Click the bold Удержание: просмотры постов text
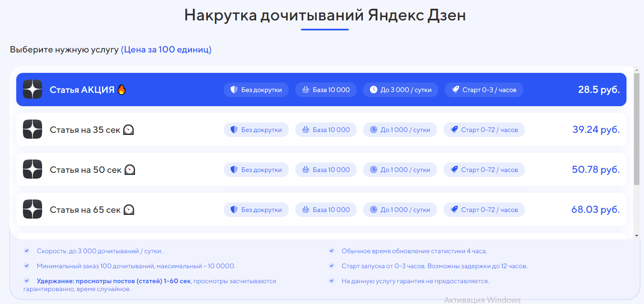 tap(114, 281)
